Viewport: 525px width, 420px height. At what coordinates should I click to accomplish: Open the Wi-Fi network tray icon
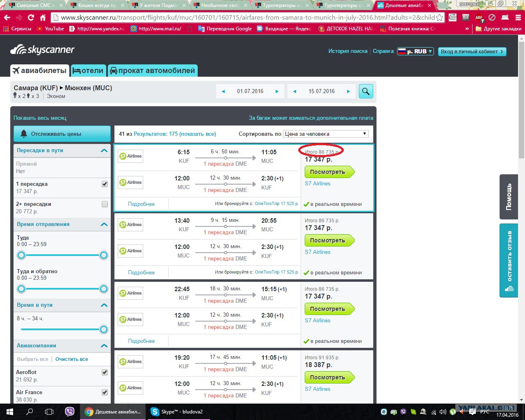(x=433, y=412)
